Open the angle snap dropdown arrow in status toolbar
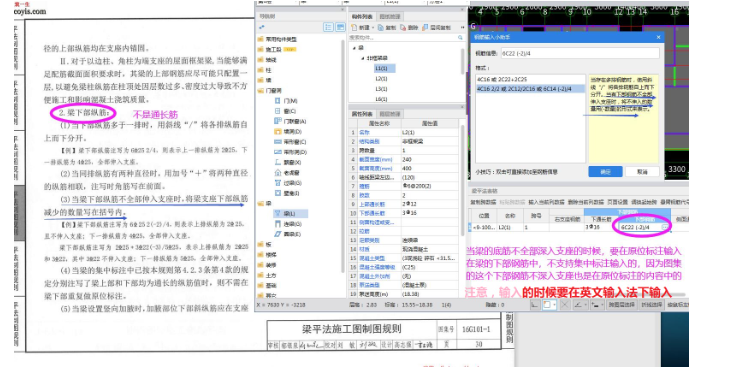The image size is (756, 368). (x=585, y=305)
